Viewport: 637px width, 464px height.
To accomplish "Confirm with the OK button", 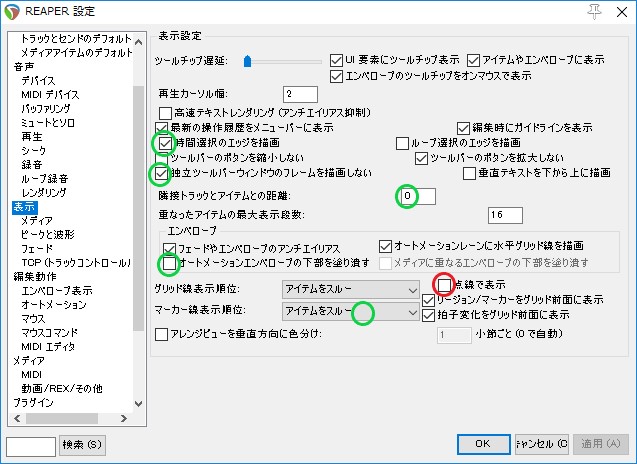I will pos(483,444).
